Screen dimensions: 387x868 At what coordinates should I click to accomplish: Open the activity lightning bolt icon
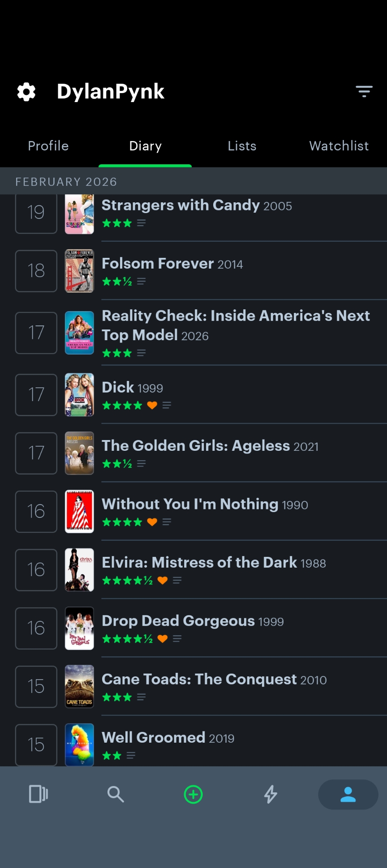(271, 794)
